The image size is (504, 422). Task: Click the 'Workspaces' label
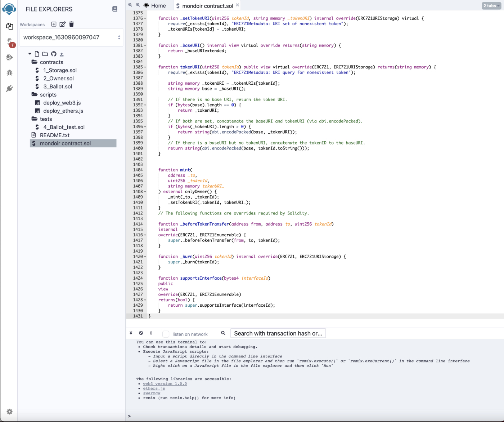coord(32,25)
